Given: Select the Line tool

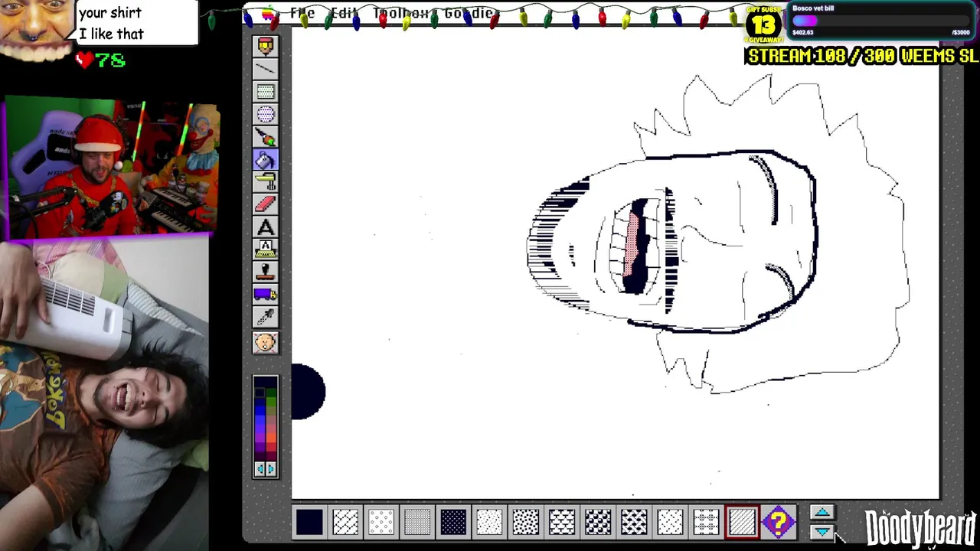Looking at the screenshot, I should [x=266, y=70].
